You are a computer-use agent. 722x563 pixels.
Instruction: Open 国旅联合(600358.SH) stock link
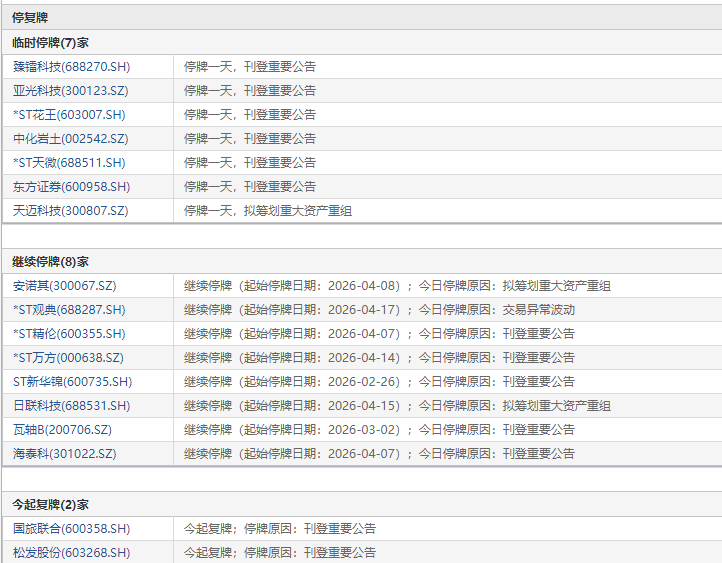tap(71, 528)
